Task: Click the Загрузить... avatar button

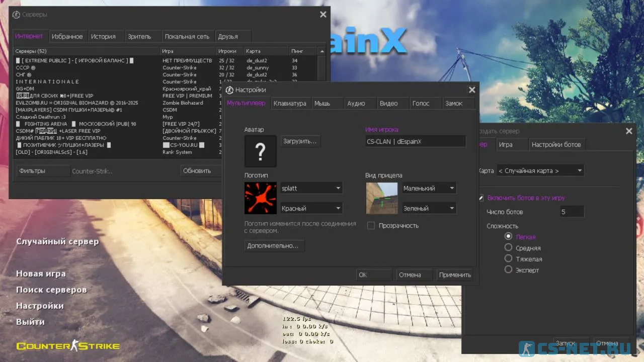Action: 300,141
